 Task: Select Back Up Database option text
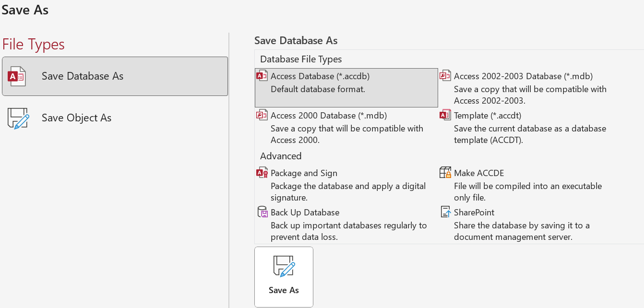point(305,213)
